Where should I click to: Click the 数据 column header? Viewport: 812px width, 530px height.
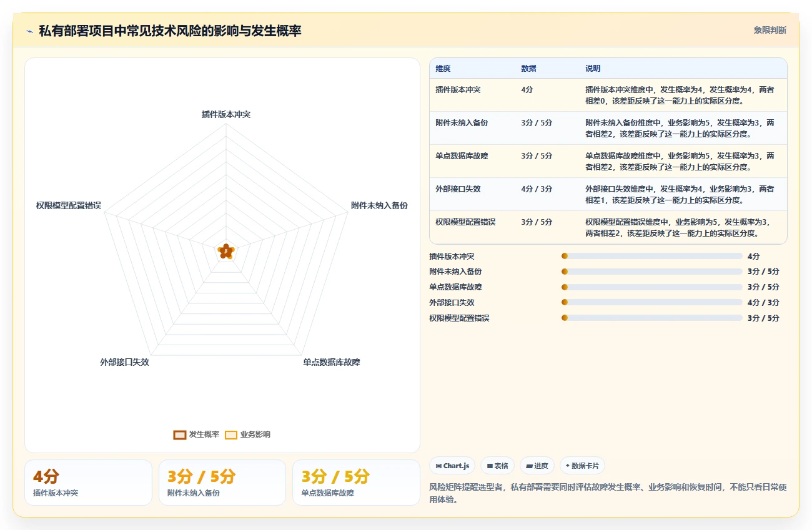pyautogui.click(x=528, y=68)
